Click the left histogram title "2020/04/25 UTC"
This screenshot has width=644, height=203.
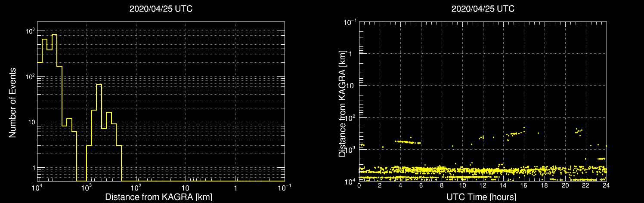(x=161, y=9)
